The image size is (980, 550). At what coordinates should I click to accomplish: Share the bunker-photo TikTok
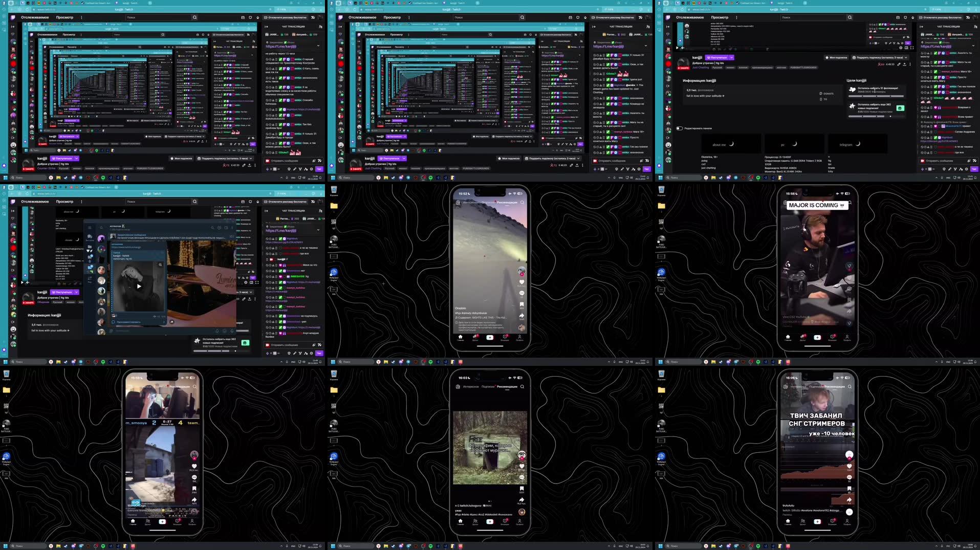pyautogui.click(x=521, y=500)
